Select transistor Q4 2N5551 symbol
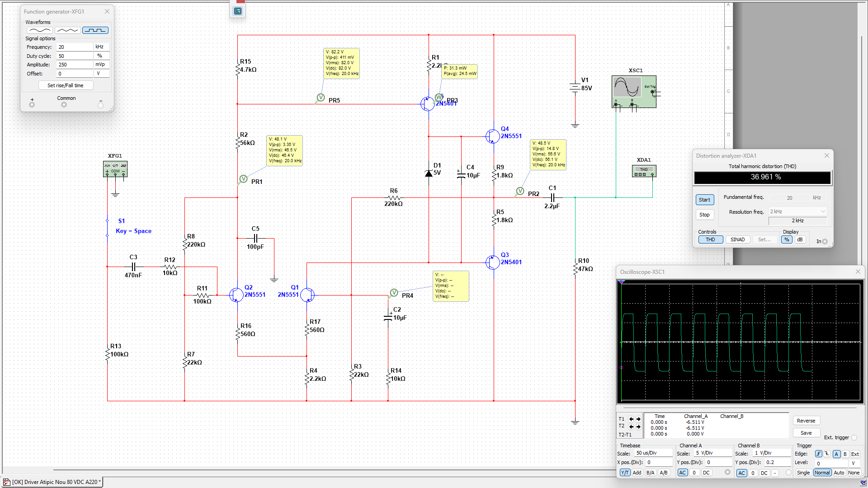868x488 pixels. (x=492, y=136)
